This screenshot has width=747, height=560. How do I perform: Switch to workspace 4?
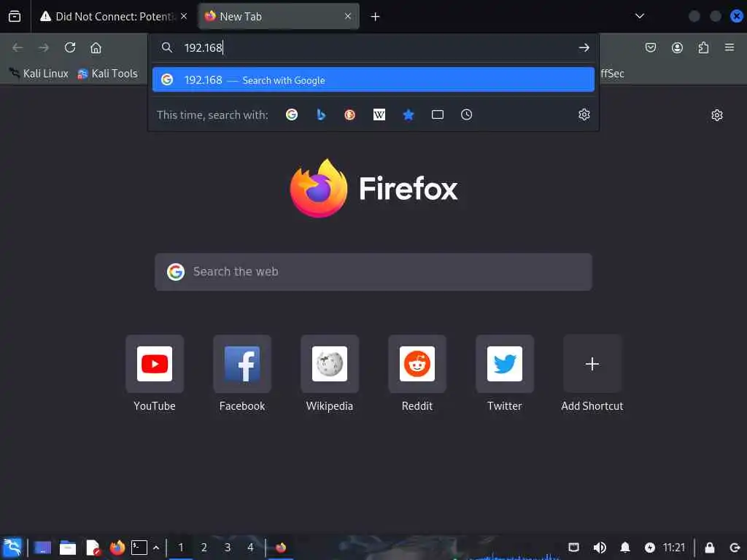tap(251, 548)
